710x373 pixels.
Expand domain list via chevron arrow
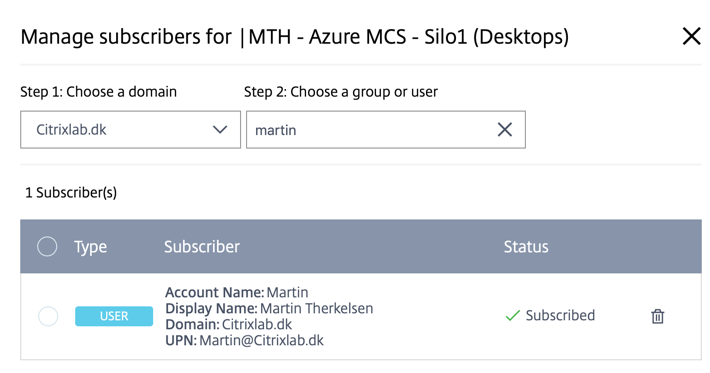click(x=220, y=130)
